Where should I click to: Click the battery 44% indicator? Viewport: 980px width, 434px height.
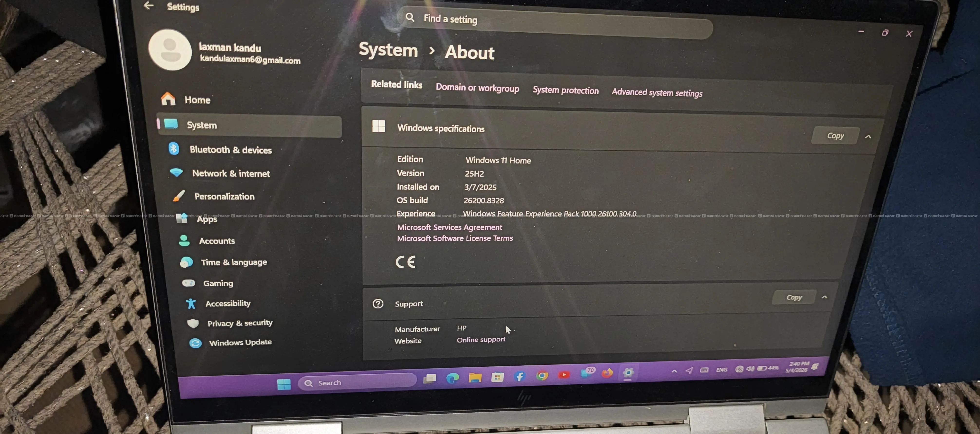(x=768, y=368)
